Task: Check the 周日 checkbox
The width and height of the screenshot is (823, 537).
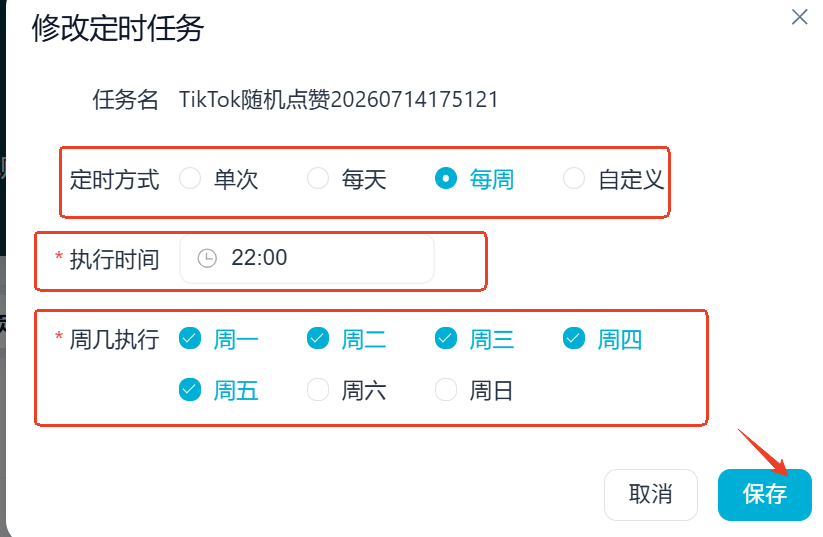Action: pos(446,390)
